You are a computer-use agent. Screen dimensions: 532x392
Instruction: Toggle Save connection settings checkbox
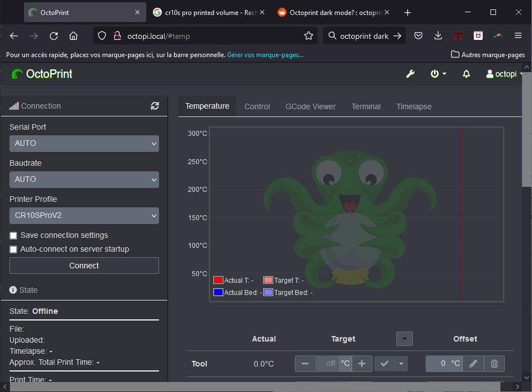coord(13,236)
